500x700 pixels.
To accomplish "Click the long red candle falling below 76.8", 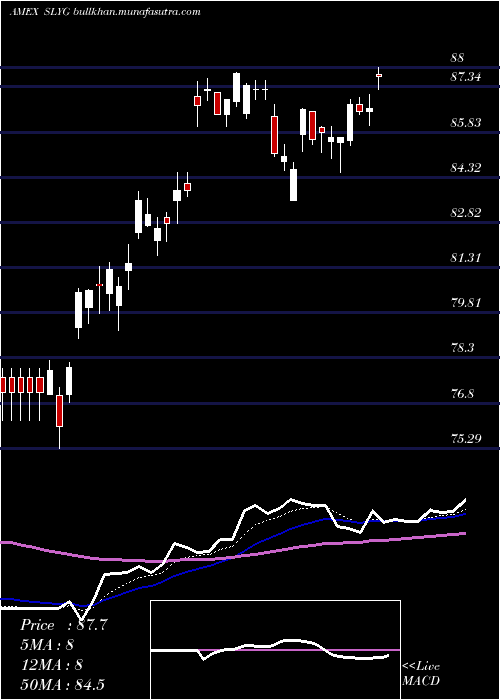I will click(59, 411).
